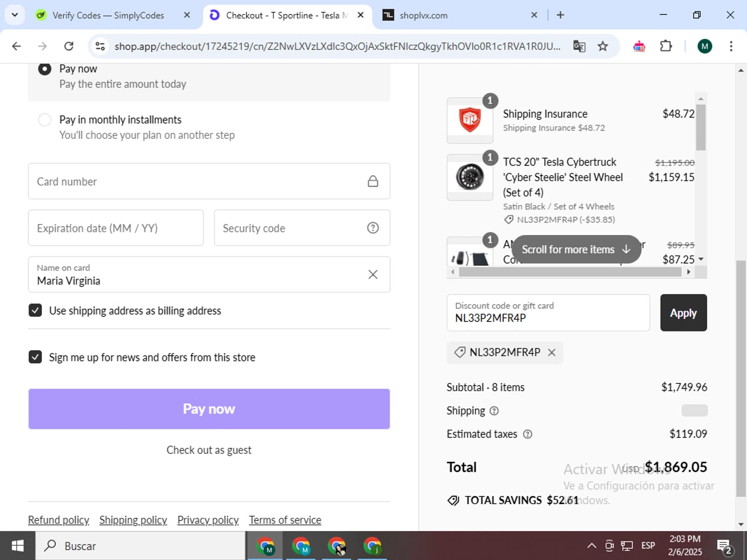Open Refund policy link

click(x=59, y=520)
